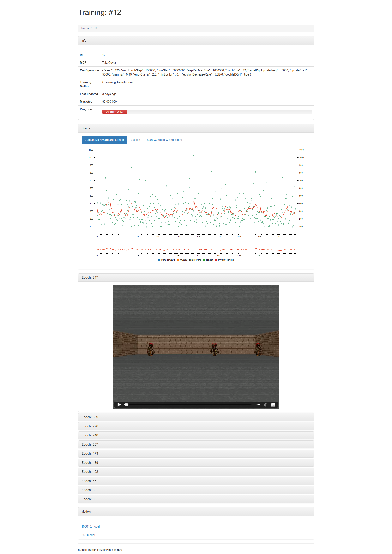Toggle the mva10_cumreward legend series
Image resolution: width=392 pixels, height=554 pixels.
click(189, 260)
